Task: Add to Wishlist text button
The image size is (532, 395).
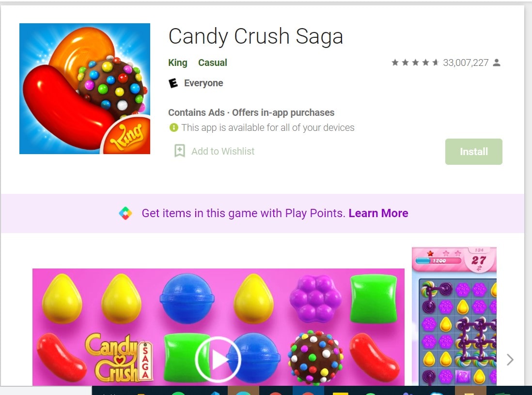Action: coord(223,151)
